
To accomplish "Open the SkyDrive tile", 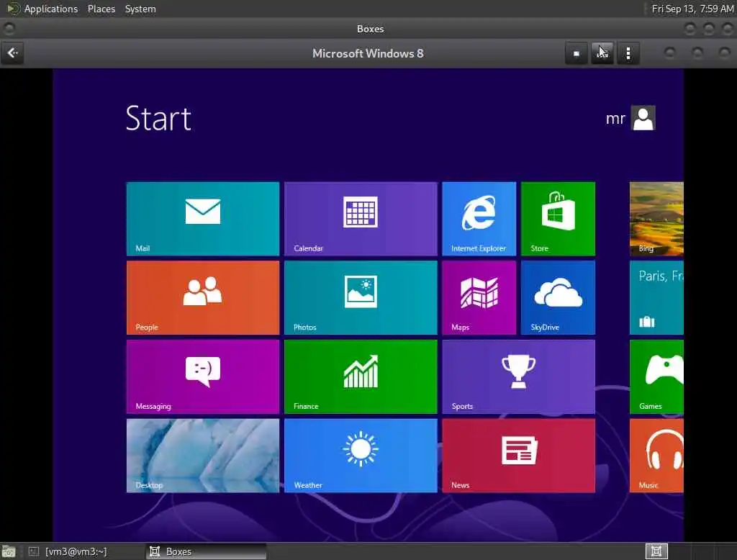I will point(558,297).
